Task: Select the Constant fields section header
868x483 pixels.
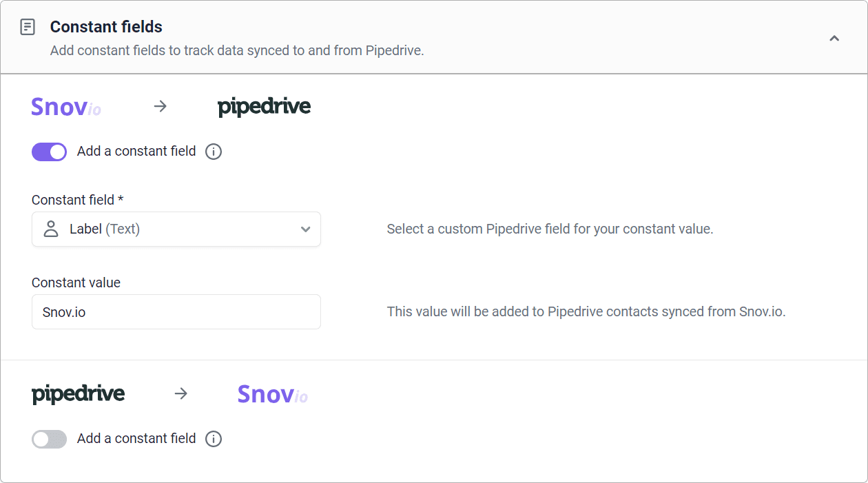Action: click(x=105, y=27)
